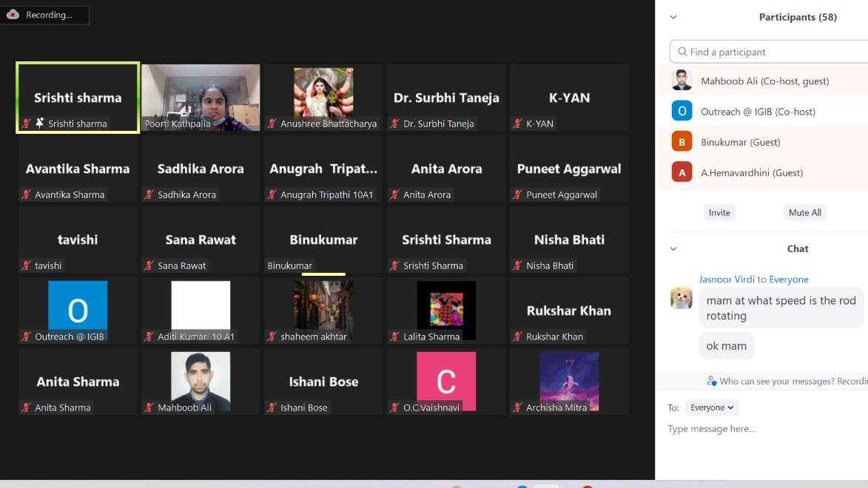Click 'Outreach @ IGIB (Co-host)' row text
The width and height of the screenshot is (868, 488).
coord(758,111)
